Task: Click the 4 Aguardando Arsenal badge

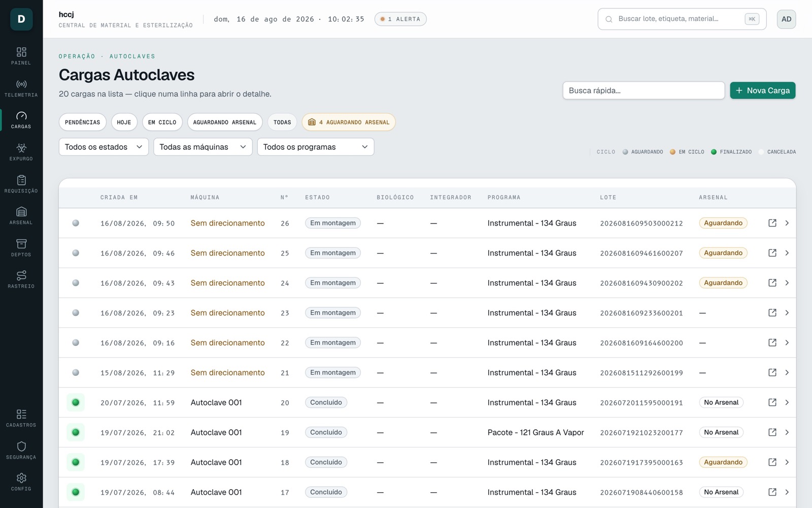Action: click(349, 122)
